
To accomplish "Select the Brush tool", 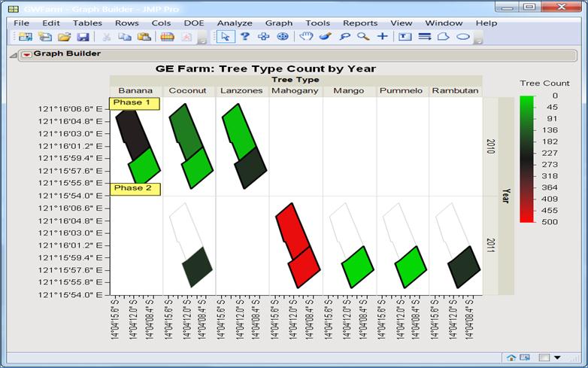I will click(x=326, y=36).
